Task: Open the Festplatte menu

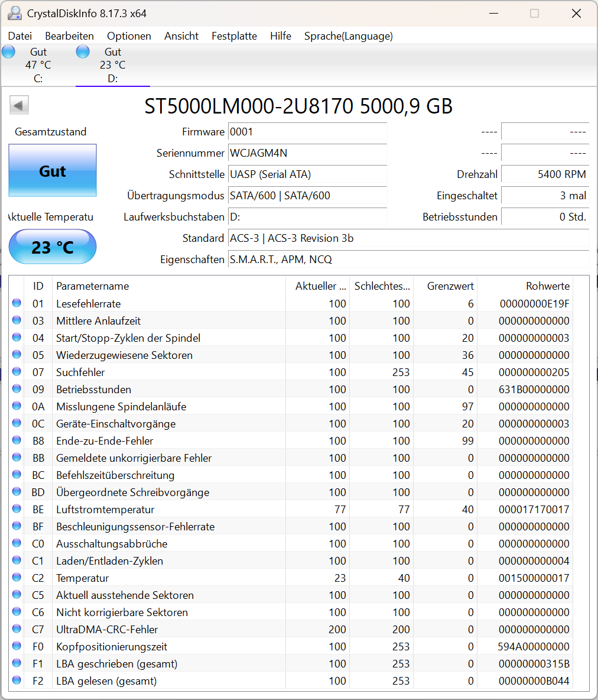Action: 234,36
